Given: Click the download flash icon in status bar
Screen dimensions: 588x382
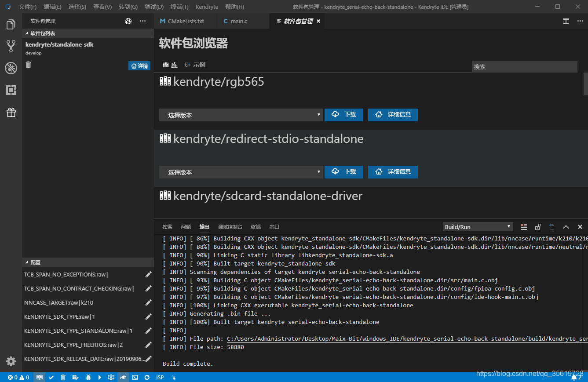Looking at the screenshot, I should pyautogui.click(x=111, y=377).
